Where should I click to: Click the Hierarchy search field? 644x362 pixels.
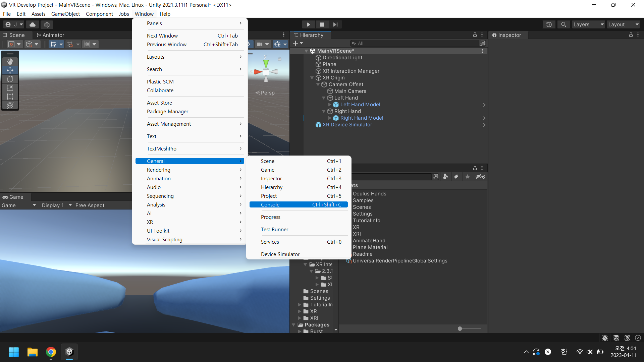[415, 43]
